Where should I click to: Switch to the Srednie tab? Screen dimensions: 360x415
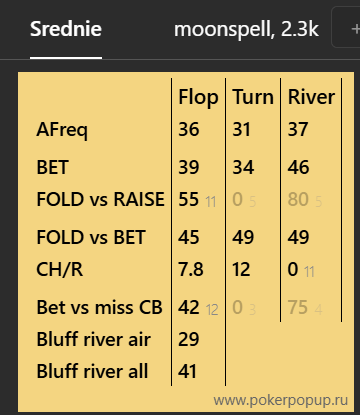[x=66, y=29]
